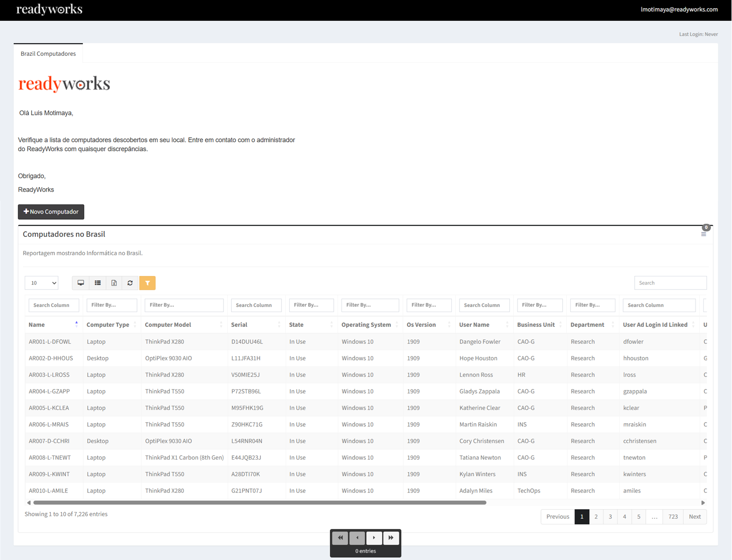Click the Next pagination button
Image resolution: width=732 pixels, height=560 pixels.
695,516
